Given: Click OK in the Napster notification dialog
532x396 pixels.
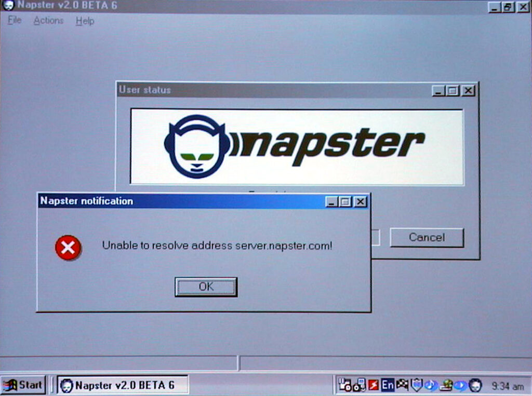Looking at the screenshot, I should pyautogui.click(x=206, y=286).
